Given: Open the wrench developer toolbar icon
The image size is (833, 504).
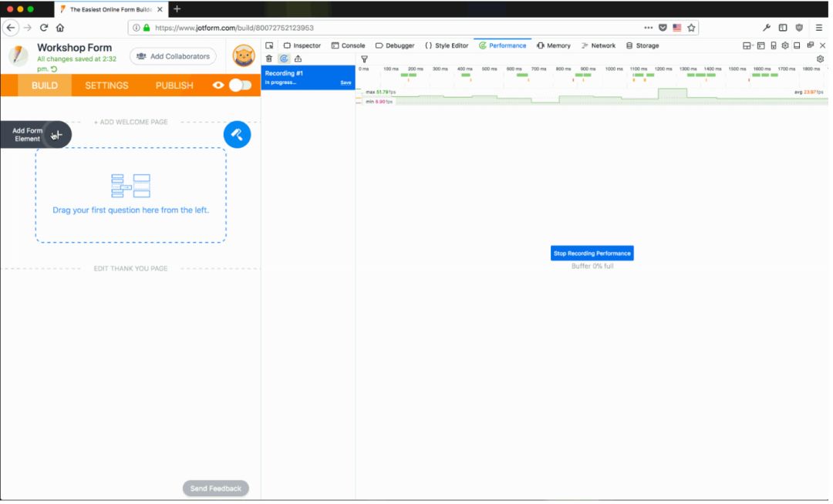Looking at the screenshot, I should tap(767, 28).
